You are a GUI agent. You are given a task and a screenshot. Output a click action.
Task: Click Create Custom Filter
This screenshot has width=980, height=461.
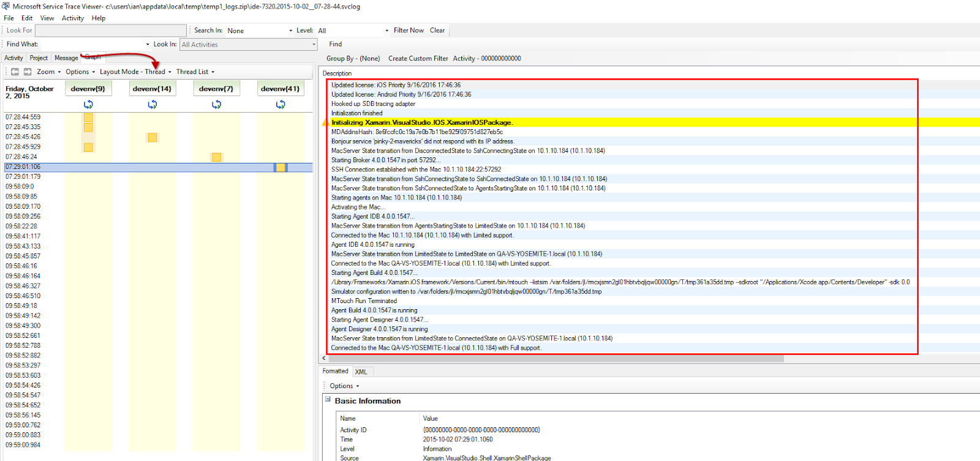click(x=418, y=59)
